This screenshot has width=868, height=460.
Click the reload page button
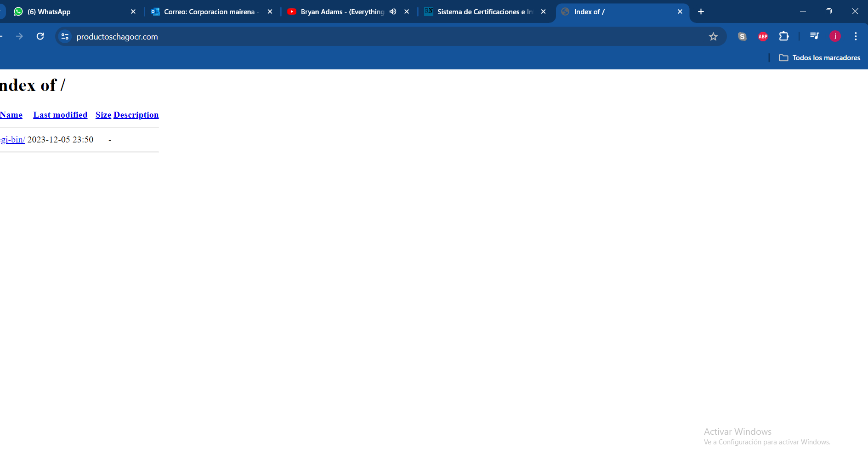pyautogui.click(x=40, y=36)
